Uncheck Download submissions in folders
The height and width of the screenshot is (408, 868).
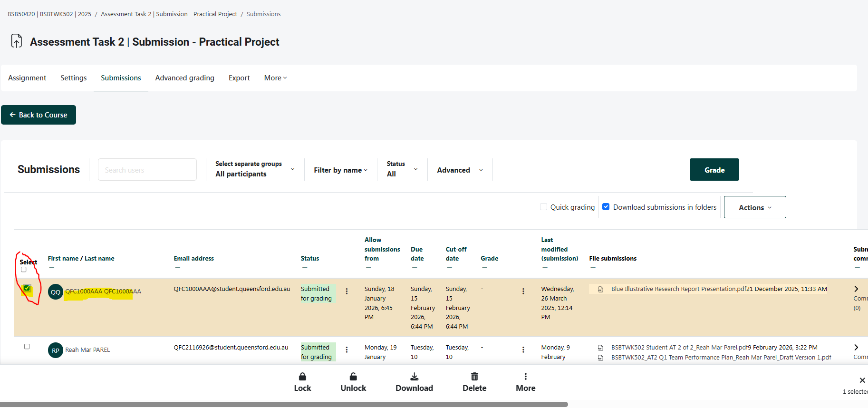click(x=606, y=207)
